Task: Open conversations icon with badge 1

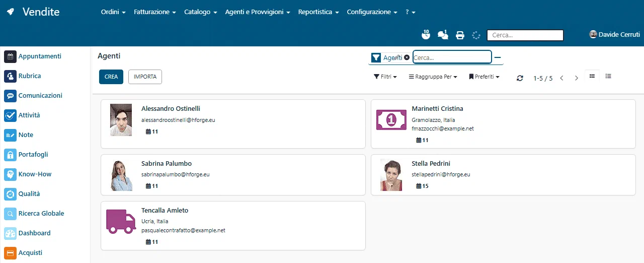Action: coord(443,35)
